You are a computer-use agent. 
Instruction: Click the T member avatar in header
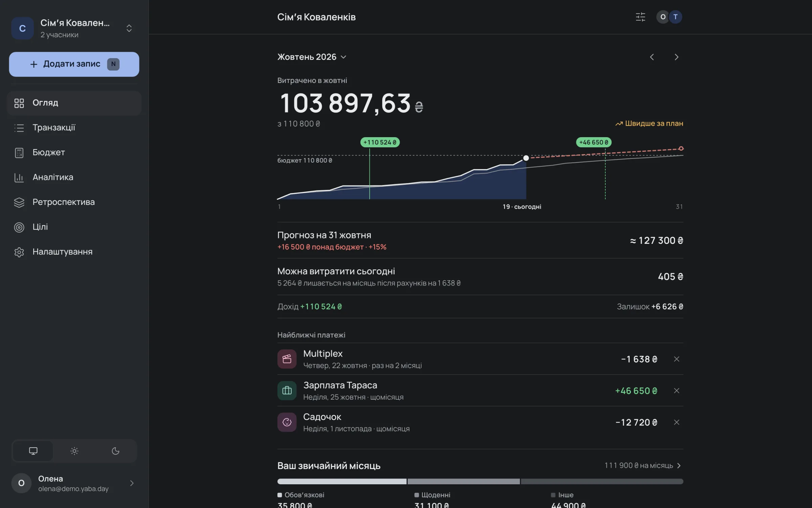tap(676, 17)
